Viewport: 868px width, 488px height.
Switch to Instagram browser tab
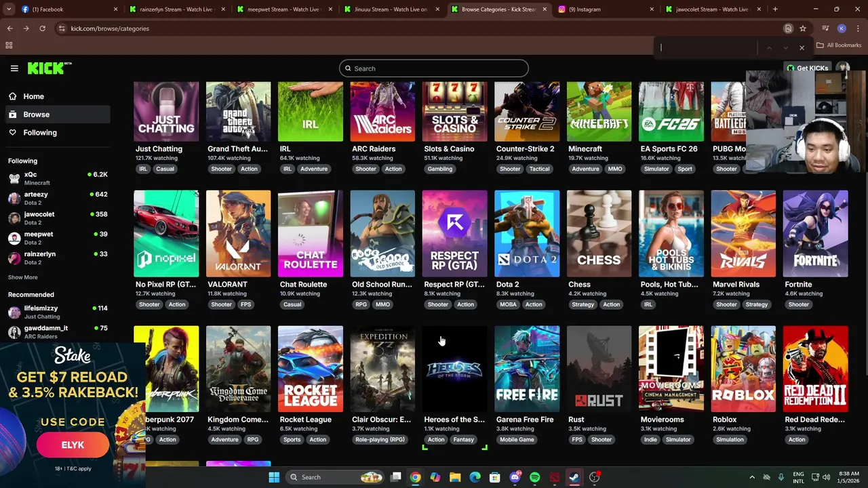(605, 9)
